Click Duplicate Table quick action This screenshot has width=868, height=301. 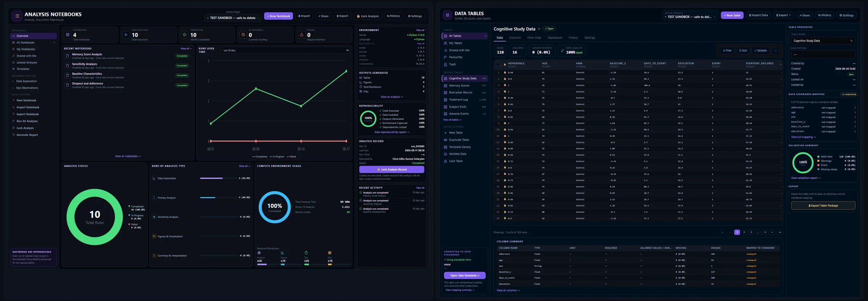click(x=465, y=140)
